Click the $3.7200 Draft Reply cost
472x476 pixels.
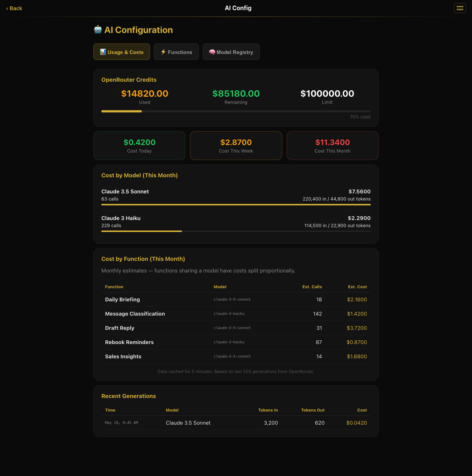click(x=357, y=328)
